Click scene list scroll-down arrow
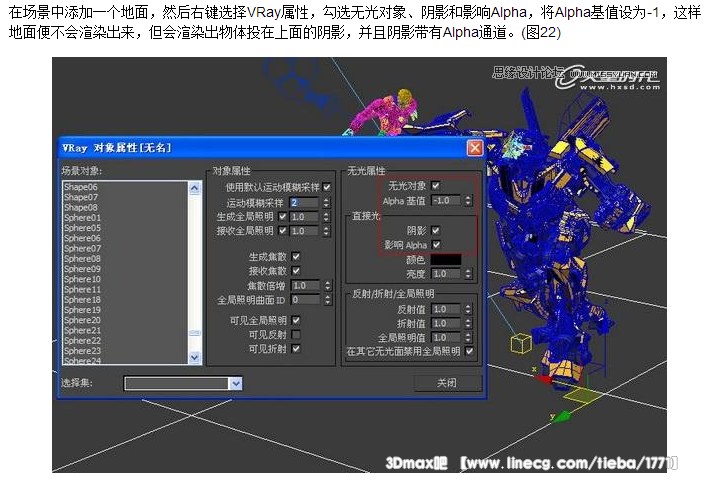This screenshot has width=707, height=480. [x=194, y=357]
